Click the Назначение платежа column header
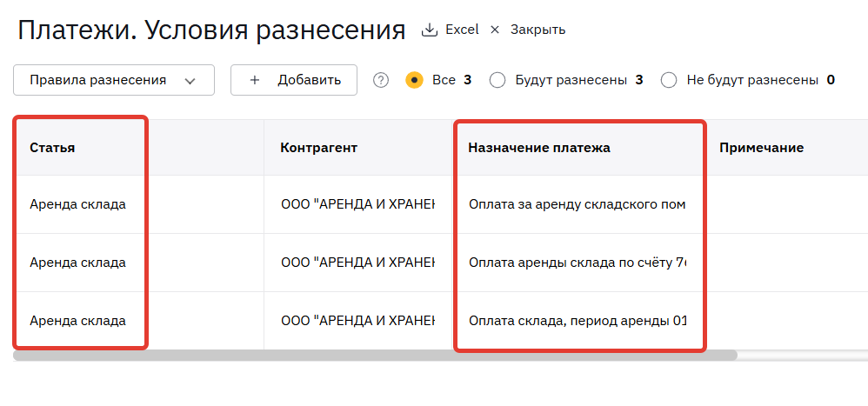 (x=539, y=148)
